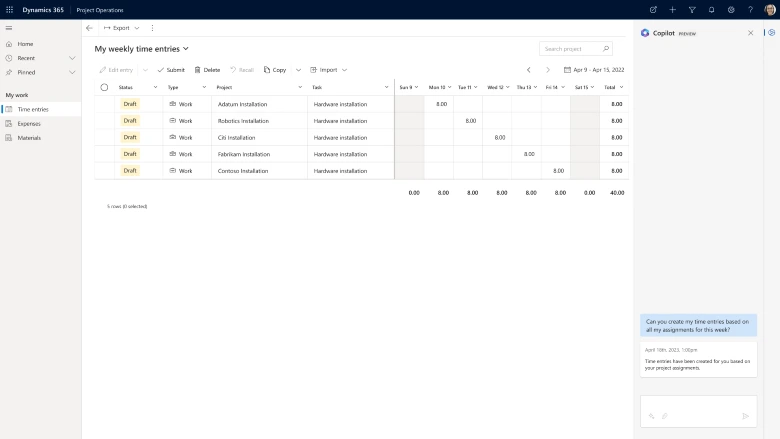Click the send arrow in Copilot chat box
The width and height of the screenshot is (780, 439).
tap(745, 415)
